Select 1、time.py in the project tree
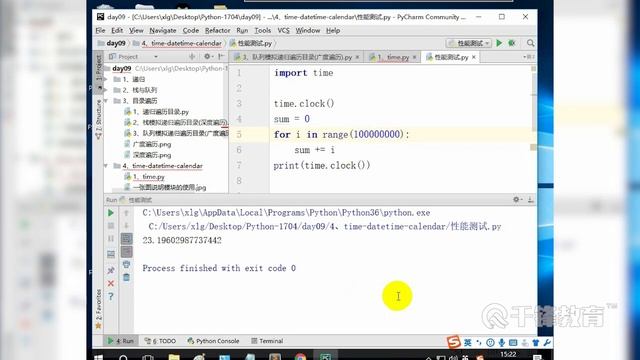This screenshot has height=360, width=640. click(148, 177)
